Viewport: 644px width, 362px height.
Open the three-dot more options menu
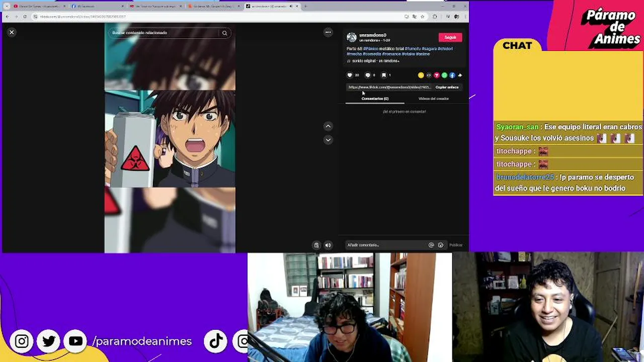point(328,32)
